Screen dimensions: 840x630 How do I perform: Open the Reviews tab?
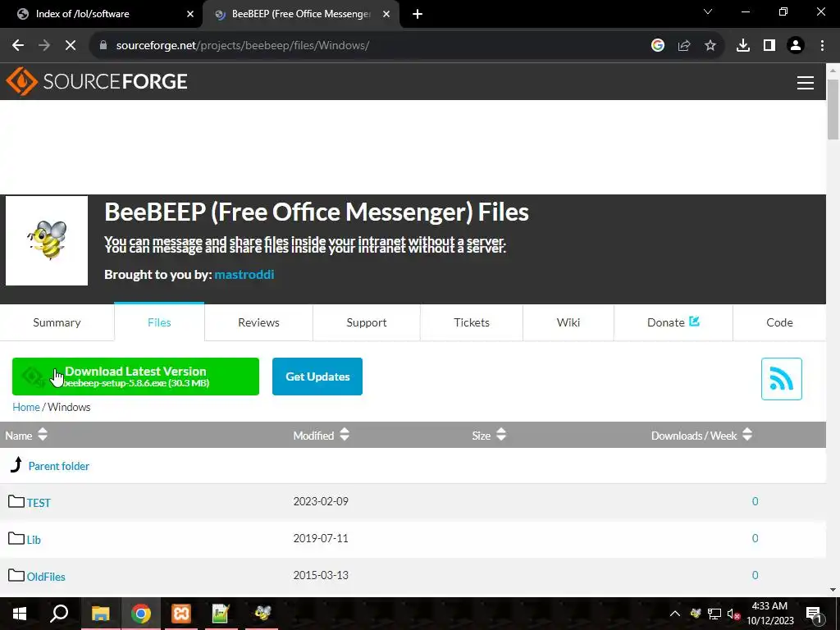pyautogui.click(x=258, y=322)
